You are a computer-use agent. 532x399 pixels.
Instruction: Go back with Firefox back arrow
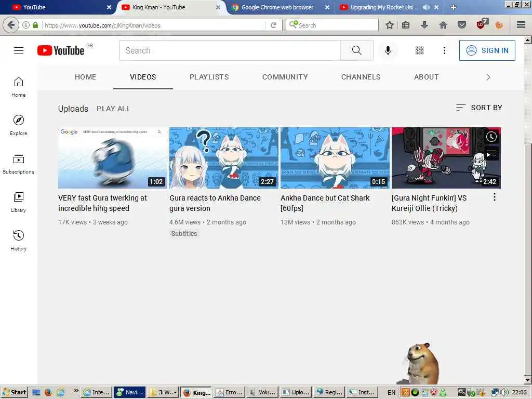click(10, 25)
